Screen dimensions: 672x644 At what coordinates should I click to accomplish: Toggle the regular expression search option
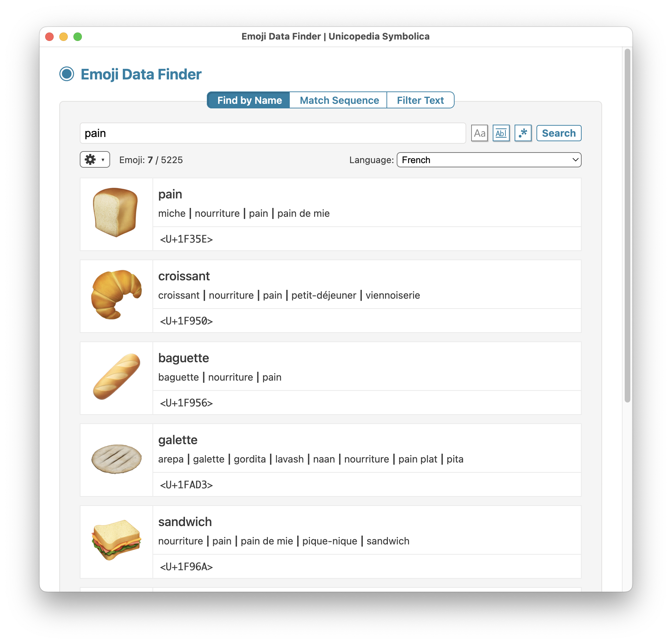(x=523, y=133)
